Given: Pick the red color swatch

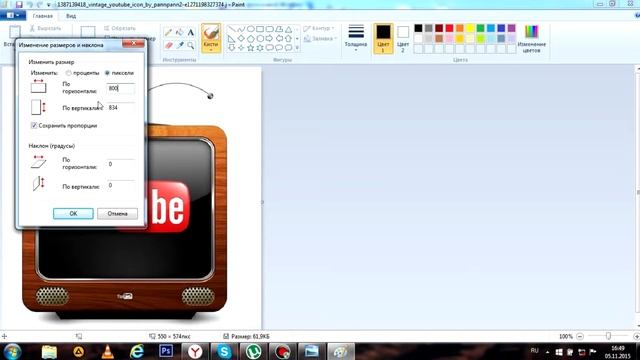Looking at the screenshot, I should 449,28.
